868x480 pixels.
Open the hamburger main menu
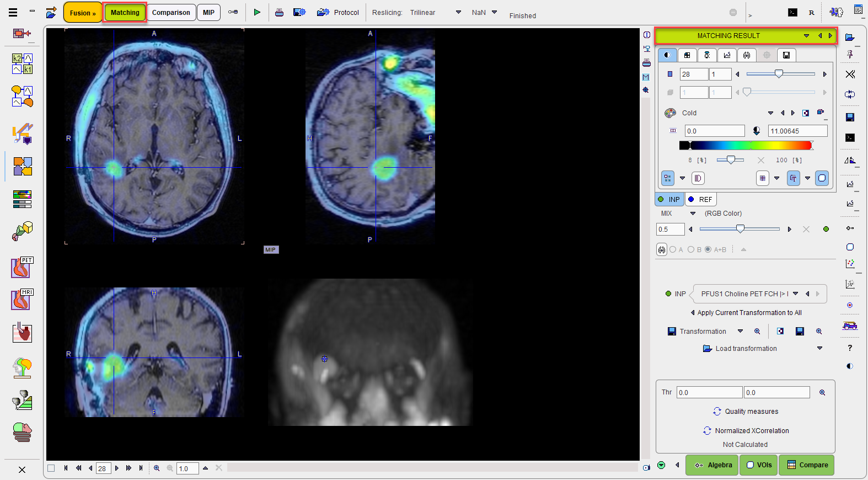pyautogui.click(x=13, y=12)
